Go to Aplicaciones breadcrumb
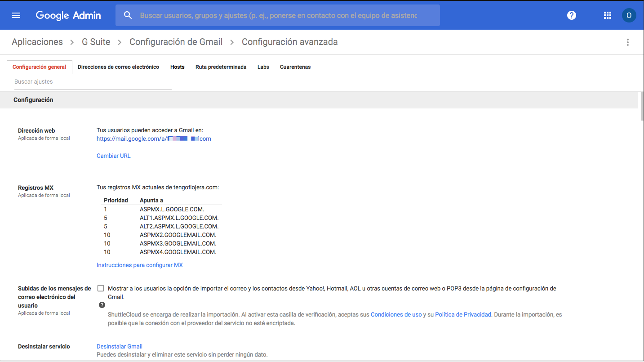Image resolution: width=644 pixels, height=362 pixels. point(37,42)
